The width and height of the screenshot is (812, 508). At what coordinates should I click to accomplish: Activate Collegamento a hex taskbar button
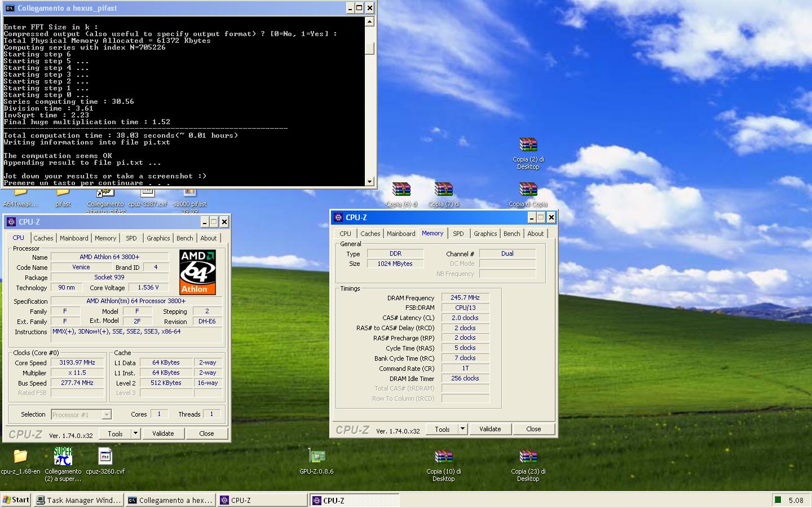click(170, 500)
